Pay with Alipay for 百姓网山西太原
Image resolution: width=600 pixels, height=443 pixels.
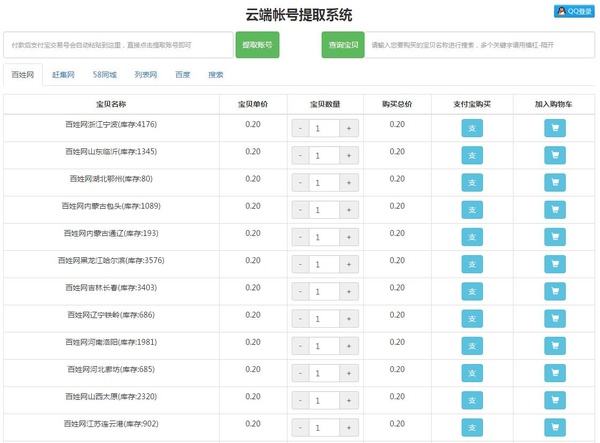(472, 400)
